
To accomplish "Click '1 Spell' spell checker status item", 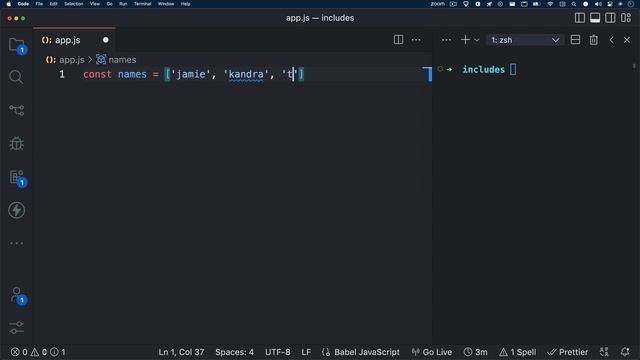I will coord(518,352).
